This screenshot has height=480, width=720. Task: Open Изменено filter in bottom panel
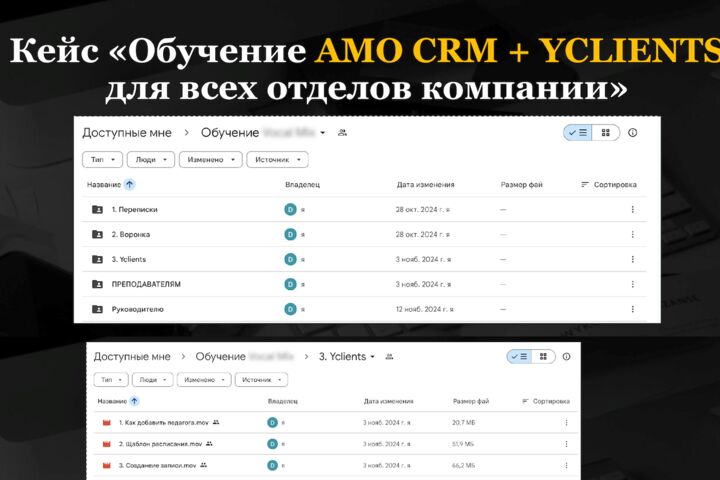pyautogui.click(x=204, y=380)
